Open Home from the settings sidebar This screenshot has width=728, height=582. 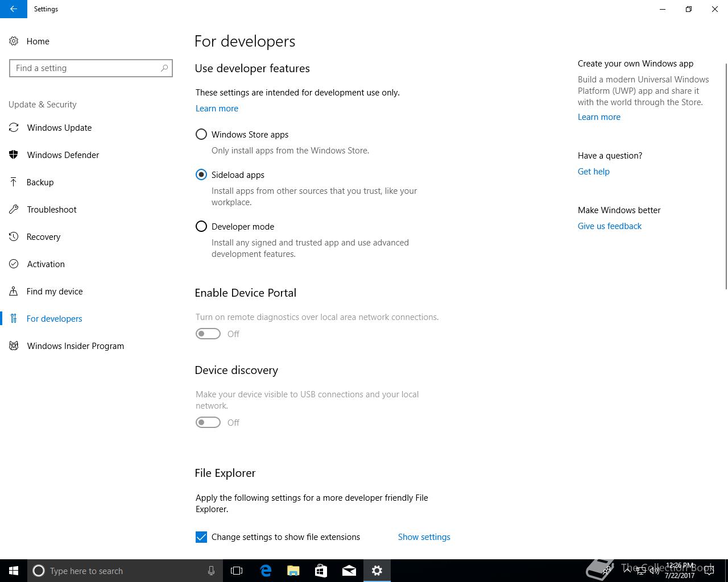(x=38, y=41)
